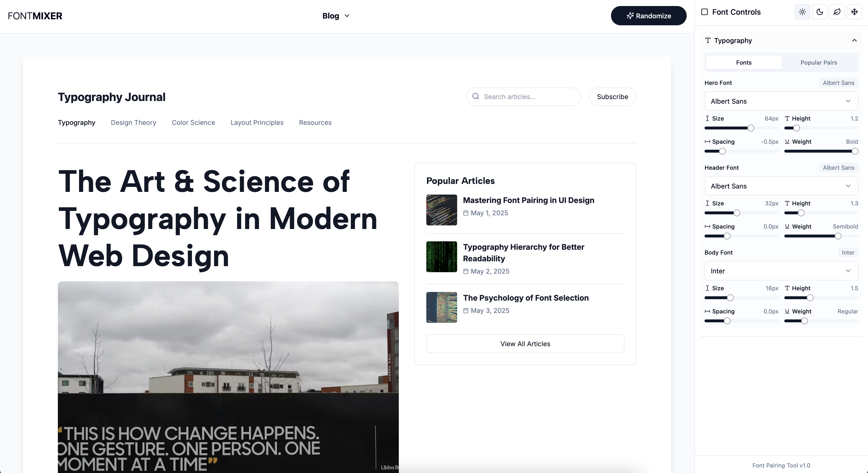Click the Typography section T icon
This screenshot has height=473, width=868.
(708, 41)
